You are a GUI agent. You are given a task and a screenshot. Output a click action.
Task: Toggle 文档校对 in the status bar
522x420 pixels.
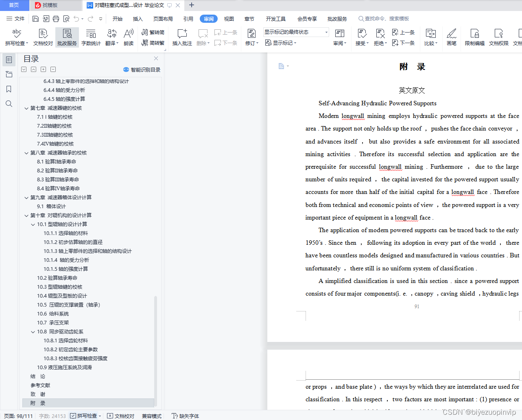coord(120,416)
